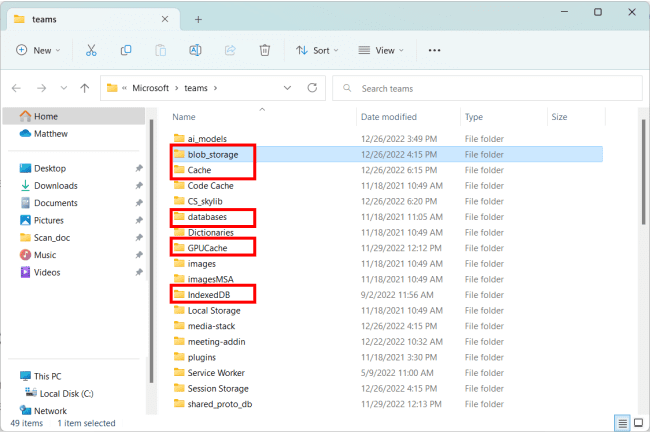This screenshot has width=650, height=432.
Task: Expand the This PC tree node
Action: click(10, 376)
